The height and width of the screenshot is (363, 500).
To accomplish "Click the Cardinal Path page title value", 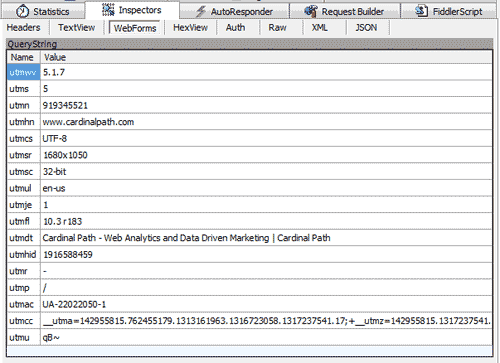I will coord(186,238).
